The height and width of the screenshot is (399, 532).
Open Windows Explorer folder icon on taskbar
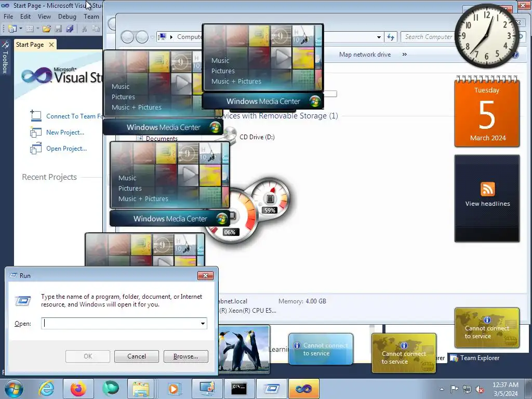coord(141,389)
